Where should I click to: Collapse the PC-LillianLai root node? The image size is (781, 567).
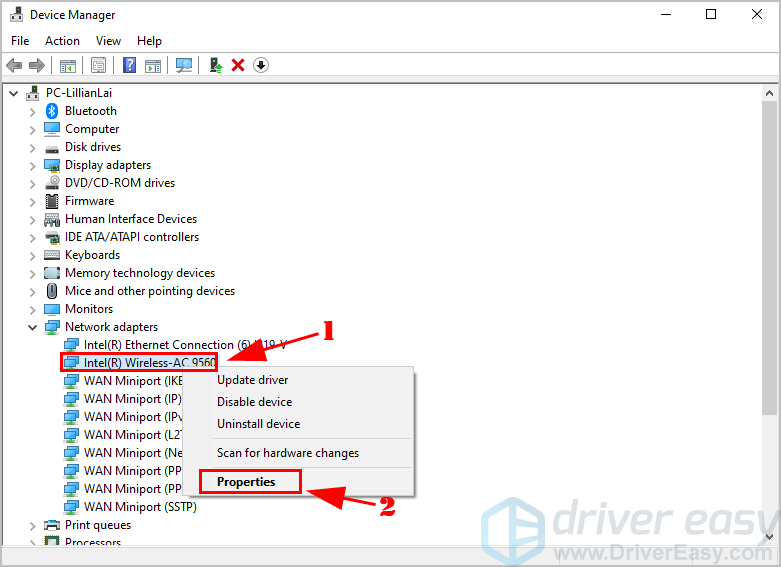tap(14, 93)
